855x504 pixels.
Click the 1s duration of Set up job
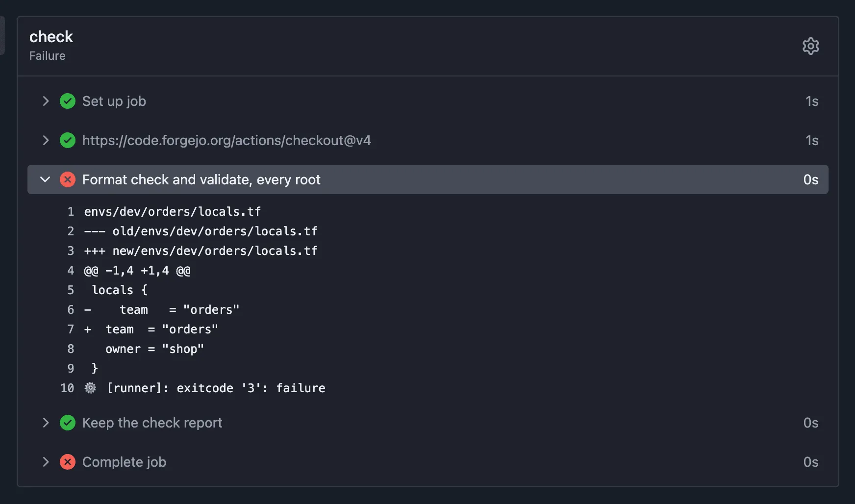point(812,101)
